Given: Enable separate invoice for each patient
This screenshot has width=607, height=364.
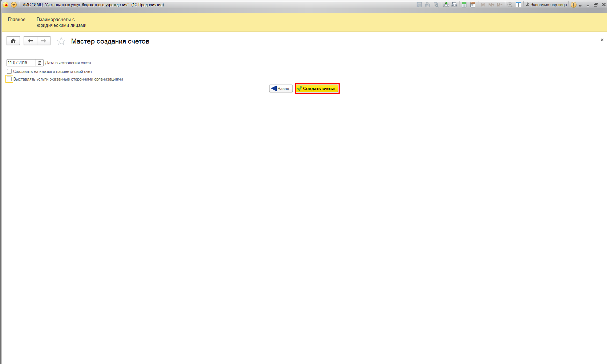Looking at the screenshot, I should point(9,71).
